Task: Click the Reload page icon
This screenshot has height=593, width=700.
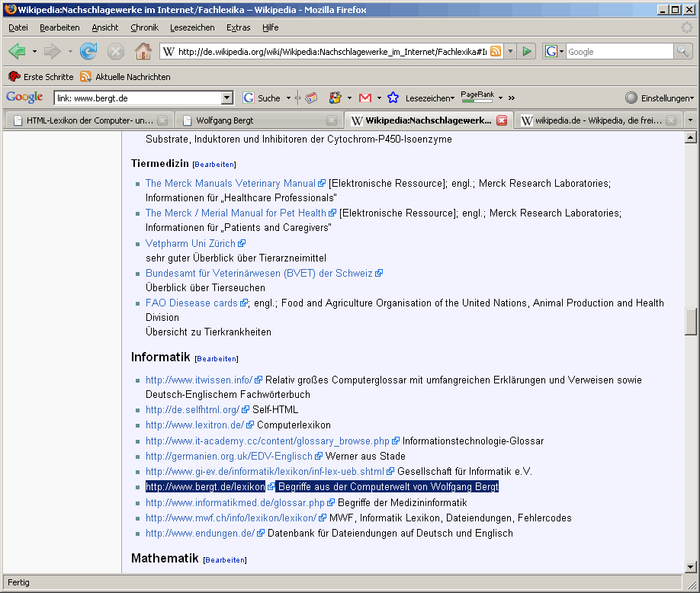Action: click(91, 51)
